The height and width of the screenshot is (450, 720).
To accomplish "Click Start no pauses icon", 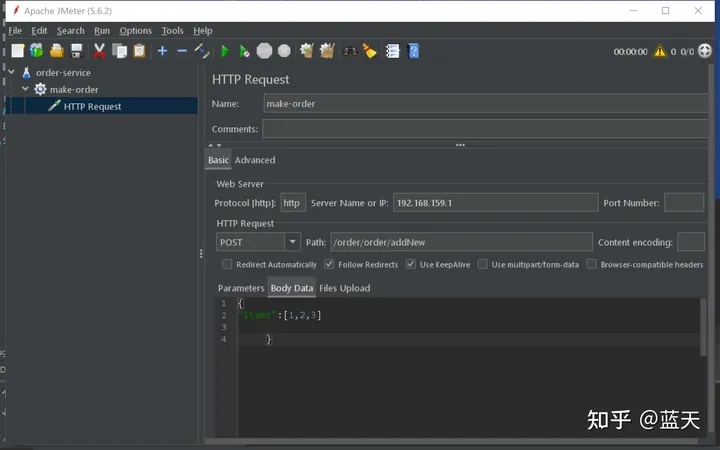I will 244,51.
